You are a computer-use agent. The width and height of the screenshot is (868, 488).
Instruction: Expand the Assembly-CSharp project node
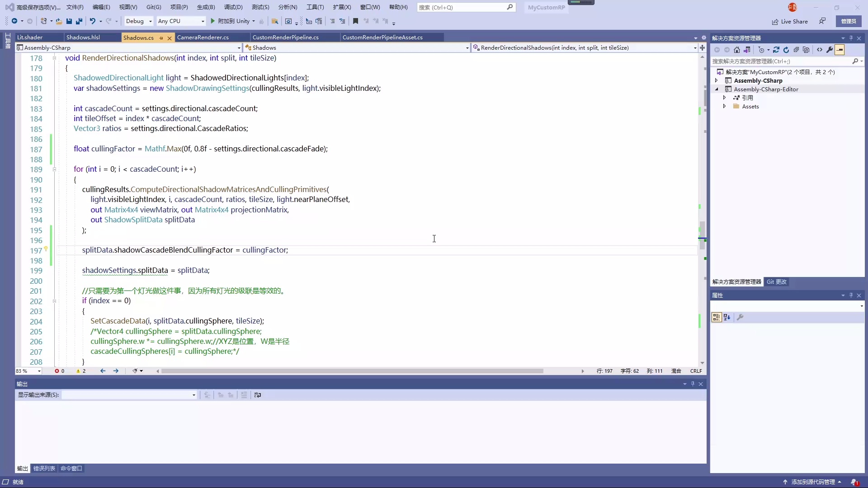pyautogui.click(x=717, y=80)
